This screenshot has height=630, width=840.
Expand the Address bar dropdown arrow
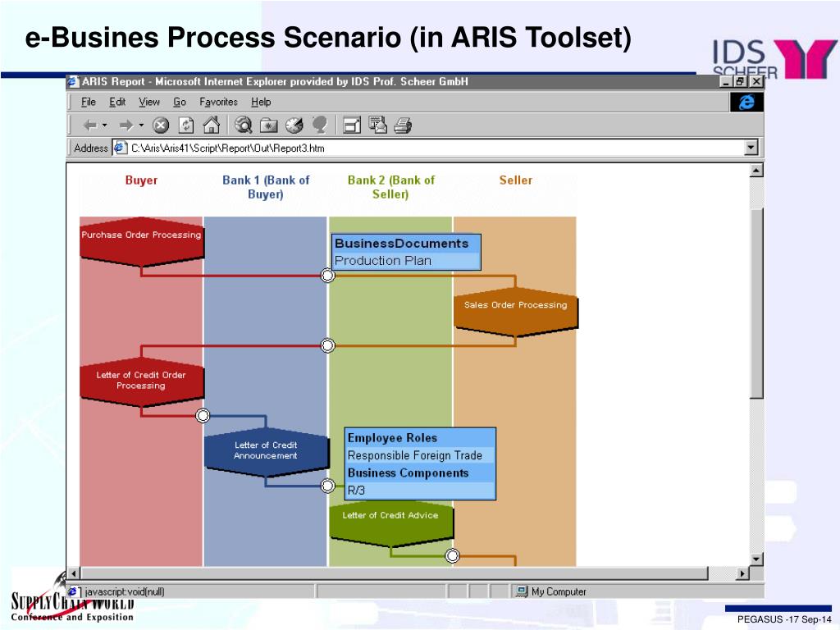pos(751,148)
